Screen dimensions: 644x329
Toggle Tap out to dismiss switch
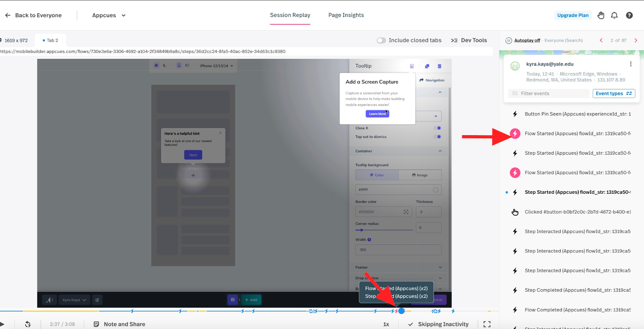438,137
